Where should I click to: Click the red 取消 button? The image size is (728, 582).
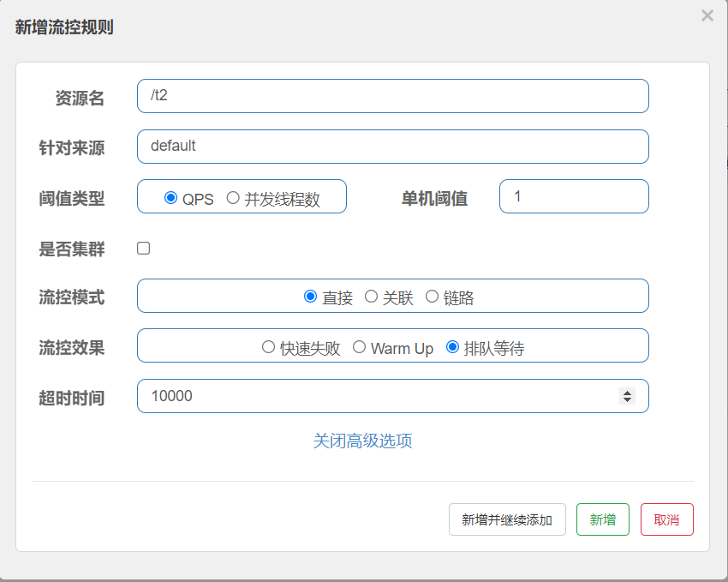pos(666,519)
